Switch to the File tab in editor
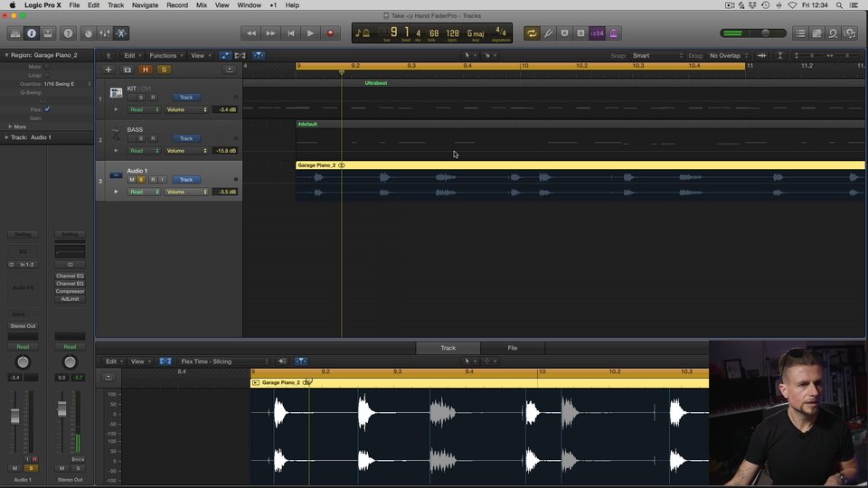This screenshot has width=868, height=488. tap(513, 348)
